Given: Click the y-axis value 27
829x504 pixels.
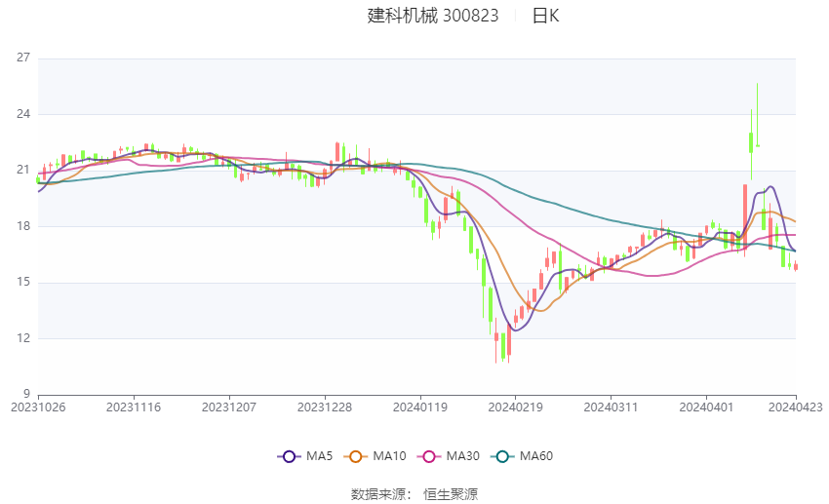Looking at the screenshot, I should (23, 58).
